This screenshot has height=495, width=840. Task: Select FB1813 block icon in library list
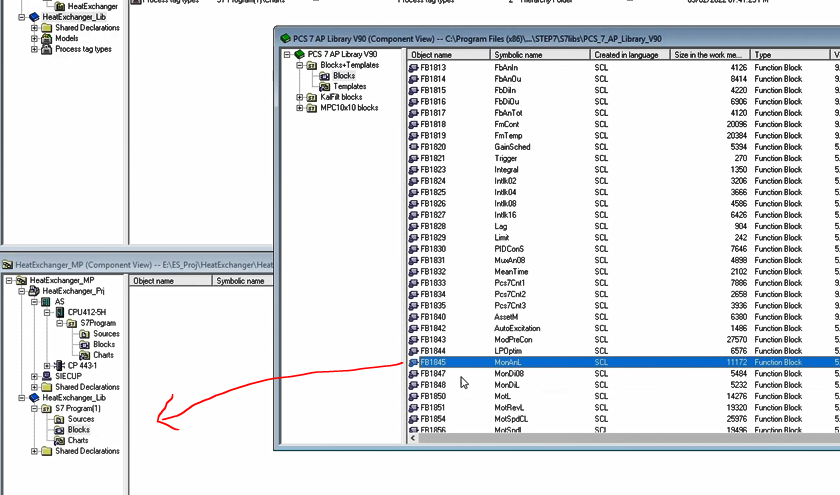[414, 68]
